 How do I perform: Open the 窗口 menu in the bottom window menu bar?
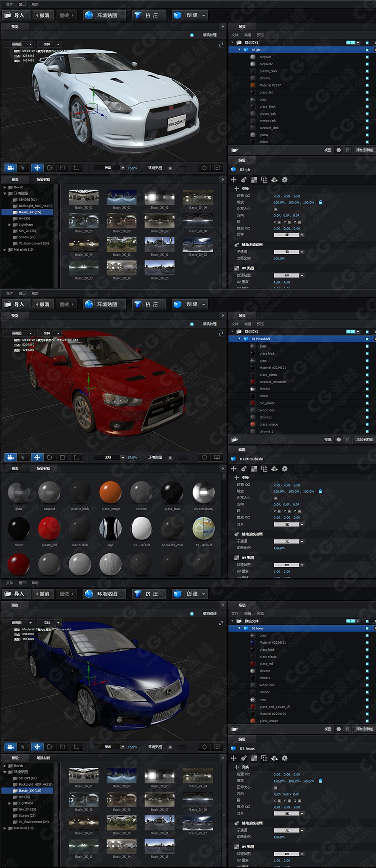(x=22, y=583)
